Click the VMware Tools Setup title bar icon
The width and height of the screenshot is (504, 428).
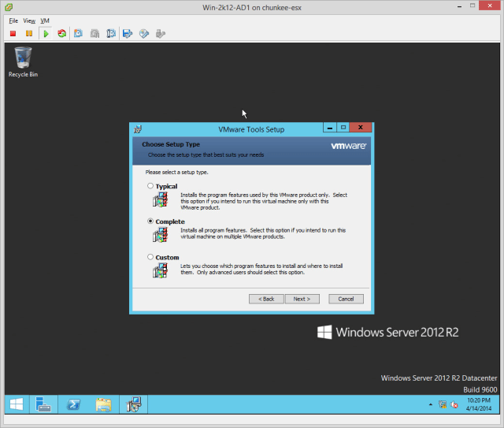click(x=138, y=129)
